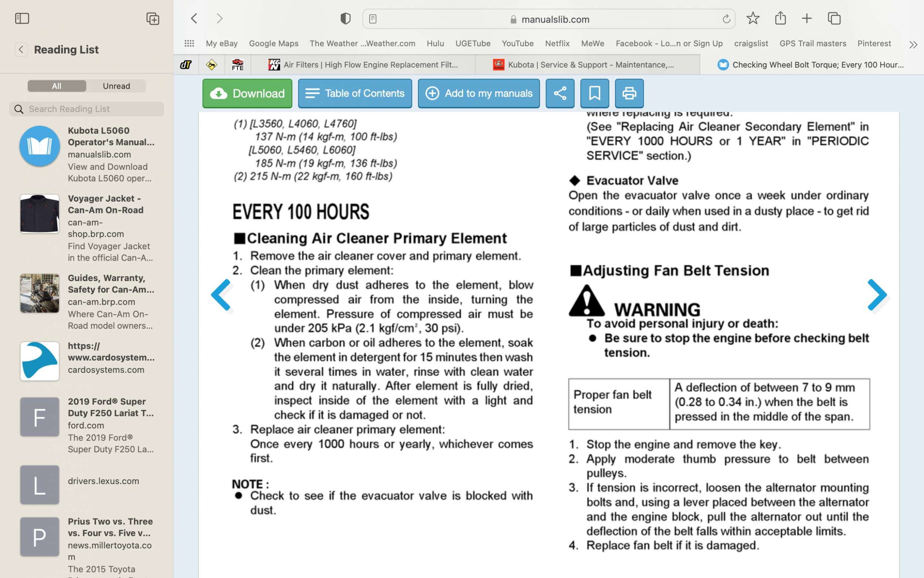
Task: Open Netflix bookmark
Action: click(557, 44)
